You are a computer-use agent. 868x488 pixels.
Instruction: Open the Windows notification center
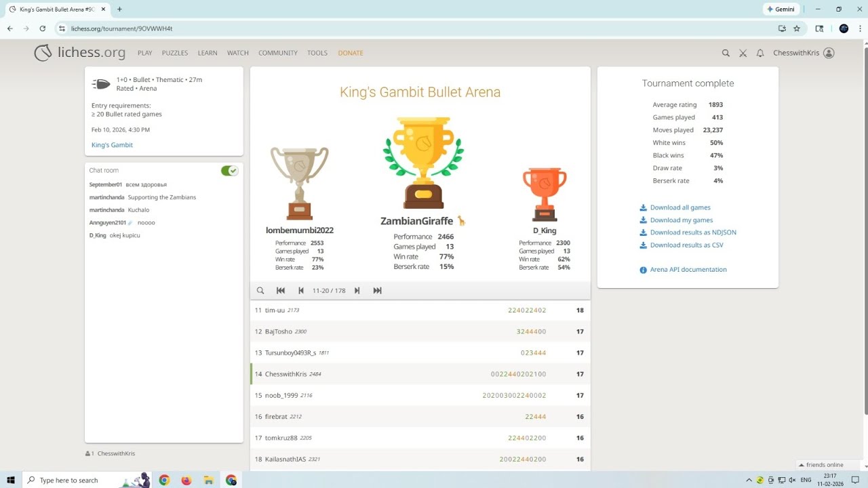click(855, 480)
